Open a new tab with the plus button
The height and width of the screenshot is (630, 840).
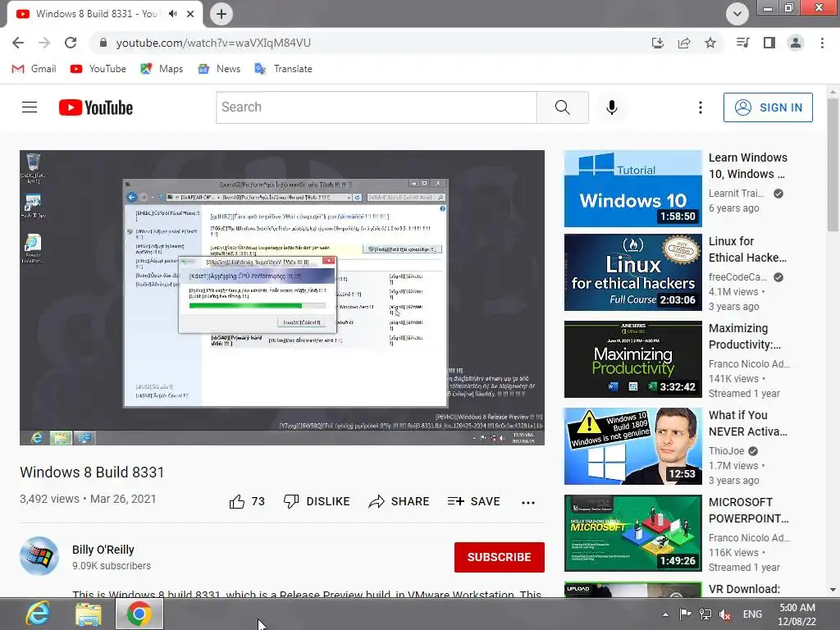click(x=221, y=14)
